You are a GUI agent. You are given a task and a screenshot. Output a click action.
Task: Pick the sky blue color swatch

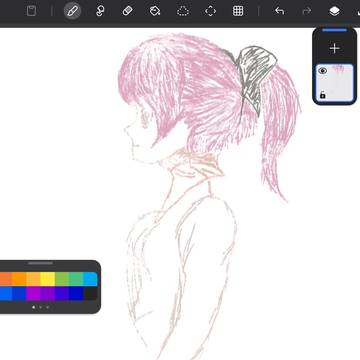pos(90,279)
